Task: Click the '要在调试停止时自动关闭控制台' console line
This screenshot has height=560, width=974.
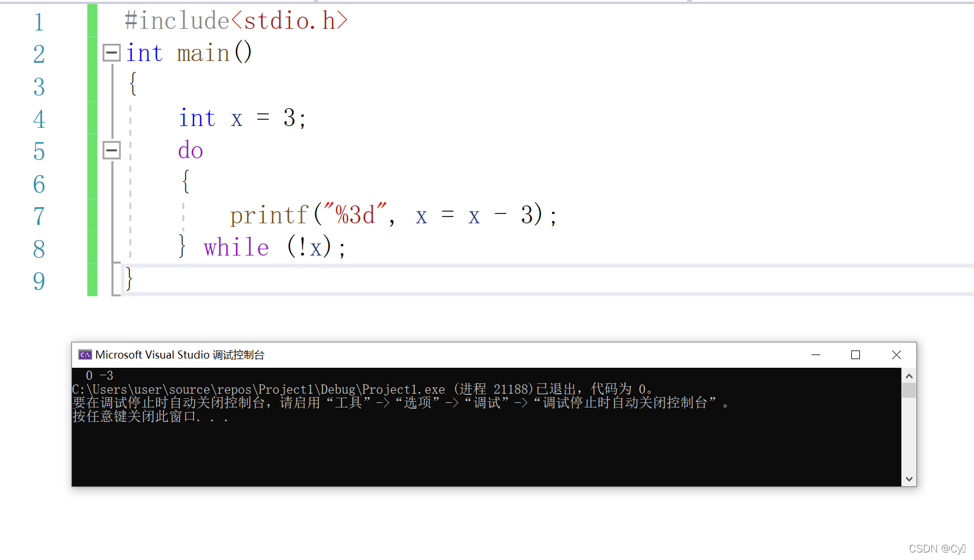Action: point(401,403)
